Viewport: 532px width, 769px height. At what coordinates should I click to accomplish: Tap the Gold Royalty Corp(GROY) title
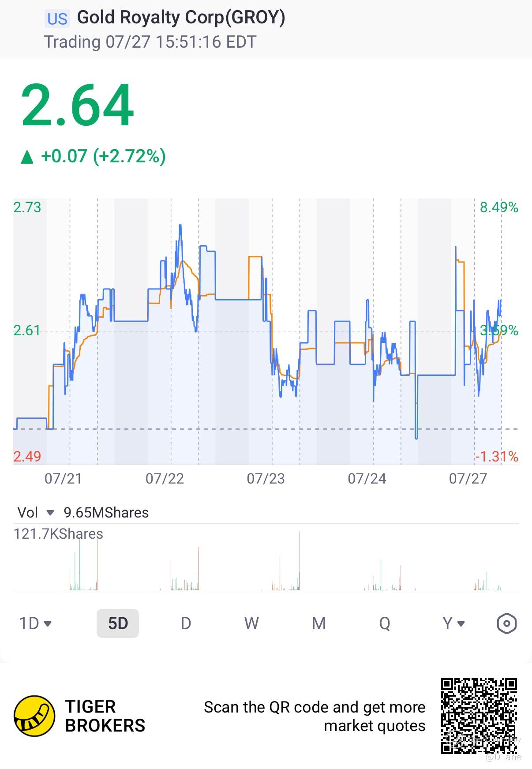181,17
